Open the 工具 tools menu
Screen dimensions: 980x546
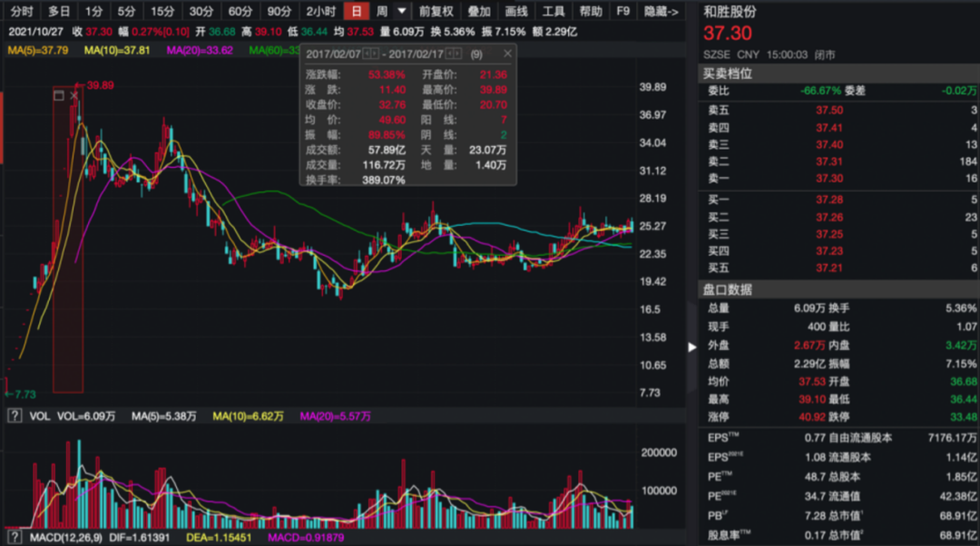[x=554, y=11]
